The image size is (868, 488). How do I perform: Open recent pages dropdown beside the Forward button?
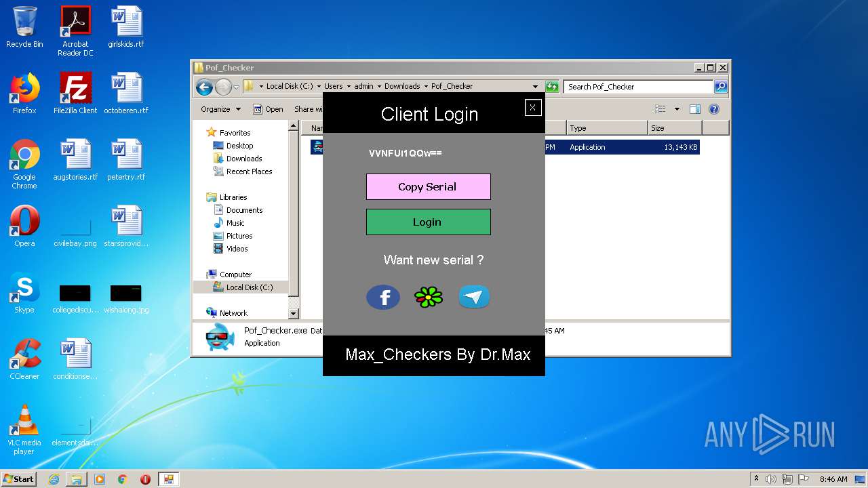(x=236, y=87)
